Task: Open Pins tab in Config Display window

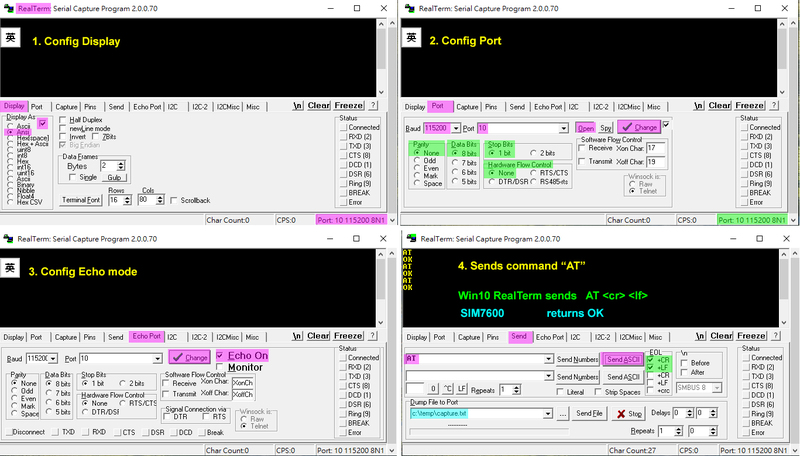Action: [90, 107]
